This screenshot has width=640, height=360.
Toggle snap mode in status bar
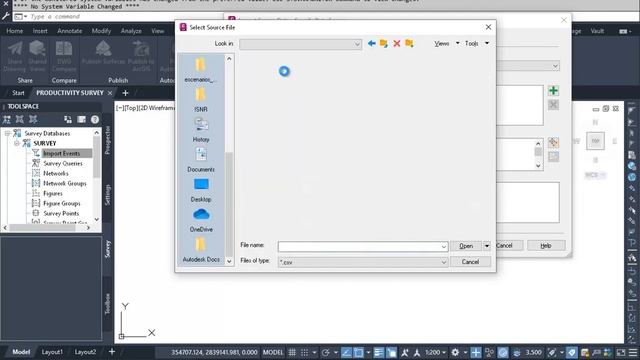304,352
